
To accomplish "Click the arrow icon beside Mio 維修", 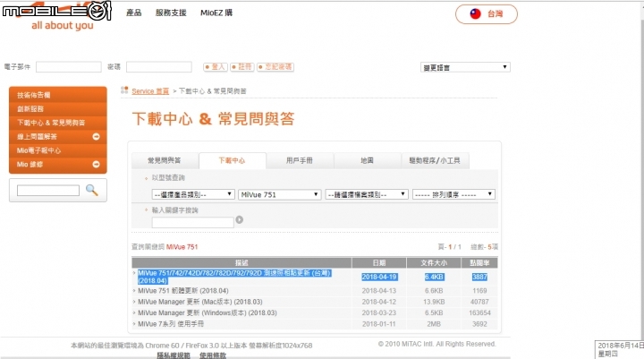I will pyautogui.click(x=96, y=164).
